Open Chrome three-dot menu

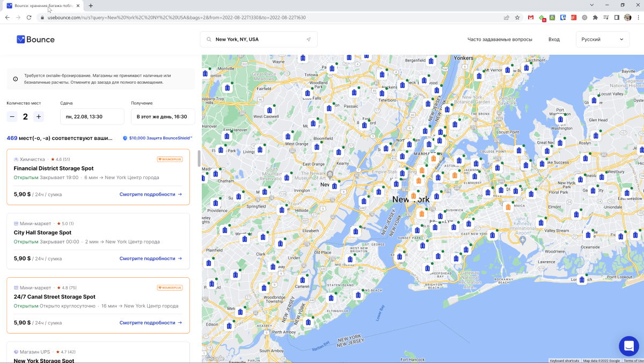point(638,17)
